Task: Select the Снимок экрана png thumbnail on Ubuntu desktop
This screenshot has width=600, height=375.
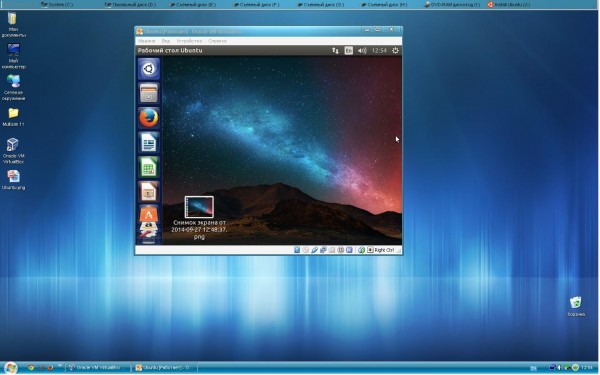Action: pyautogui.click(x=199, y=207)
